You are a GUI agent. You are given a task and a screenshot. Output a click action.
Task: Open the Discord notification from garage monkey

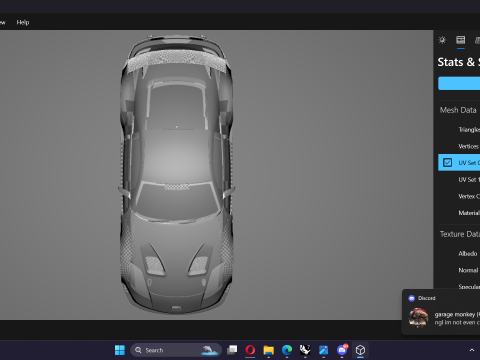441,312
